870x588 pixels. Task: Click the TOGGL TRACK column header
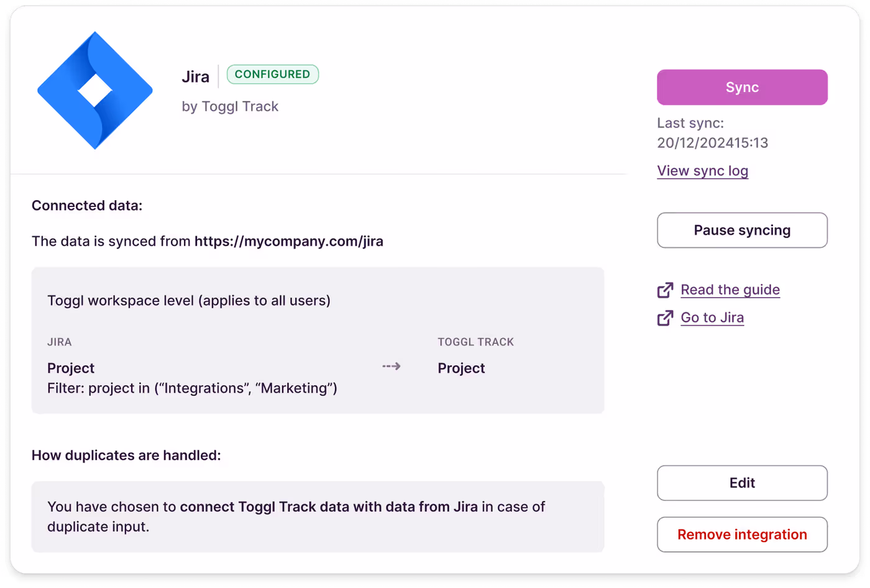tap(476, 342)
